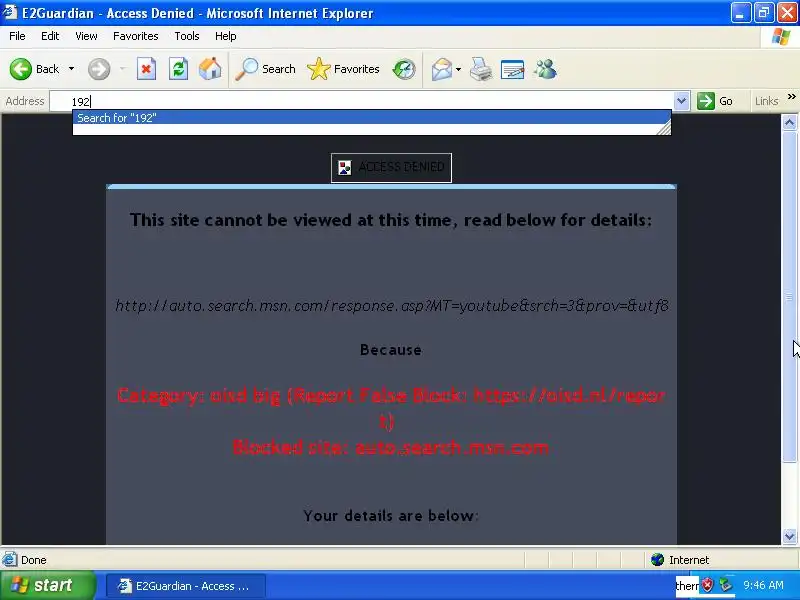The height and width of the screenshot is (600, 800).
Task: Click the blocked auto.search.msn.com URL text
Action: [391, 306]
